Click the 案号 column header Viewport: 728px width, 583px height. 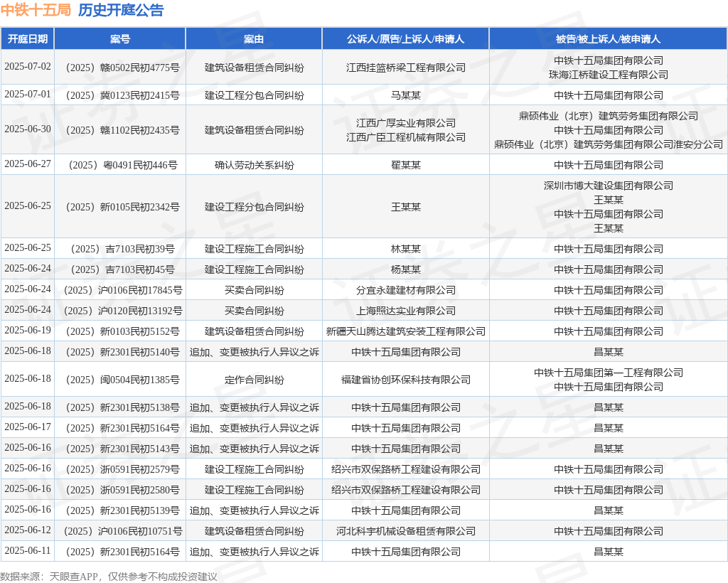click(x=120, y=39)
